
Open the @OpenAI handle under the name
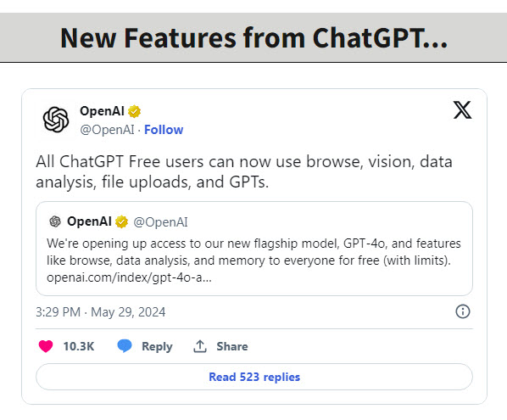(107, 130)
